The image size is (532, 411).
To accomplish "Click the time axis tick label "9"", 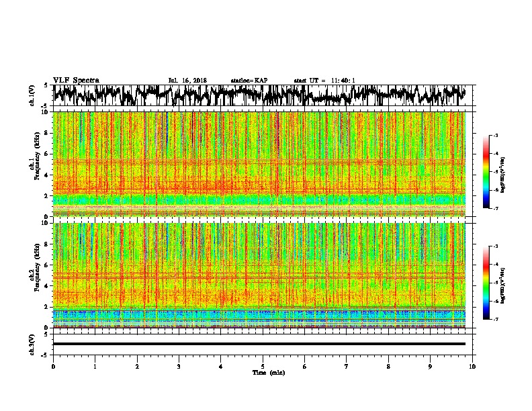I will pyautogui.click(x=430, y=367).
